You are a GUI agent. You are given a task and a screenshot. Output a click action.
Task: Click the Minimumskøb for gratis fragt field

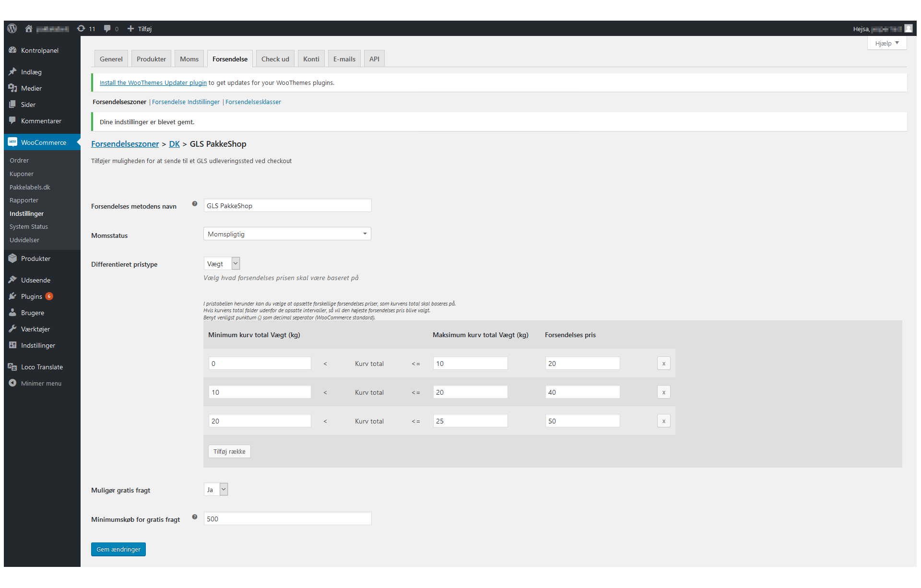(x=287, y=519)
